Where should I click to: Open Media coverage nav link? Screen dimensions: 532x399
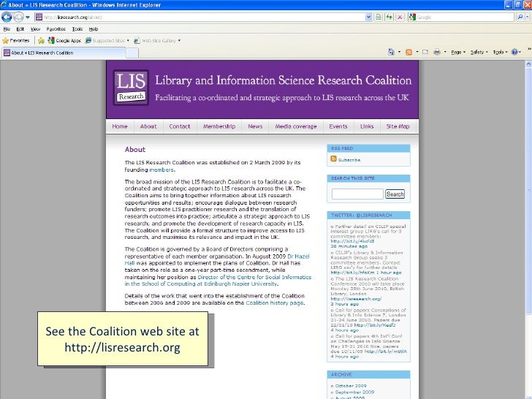[296, 126]
